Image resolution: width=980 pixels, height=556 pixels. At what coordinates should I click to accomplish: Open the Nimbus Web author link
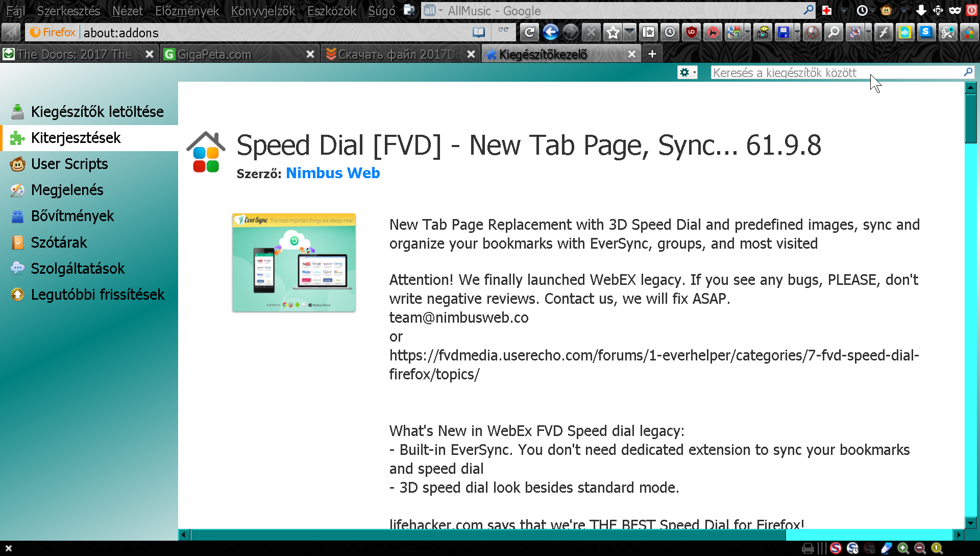pos(333,173)
